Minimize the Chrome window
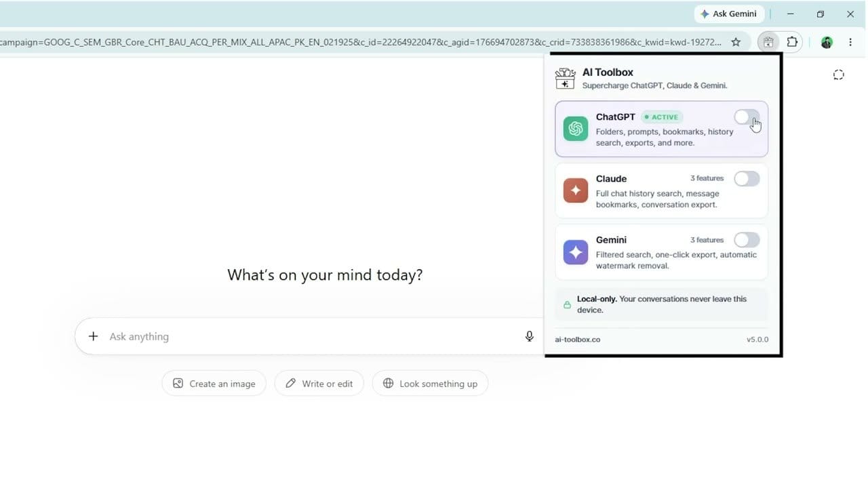 tap(790, 14)
